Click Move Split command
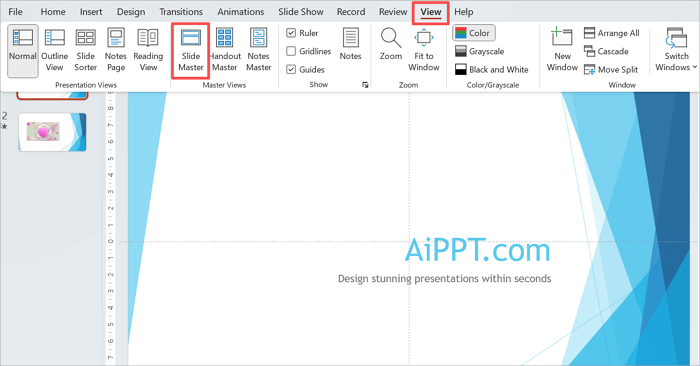 tap(611, 70)
